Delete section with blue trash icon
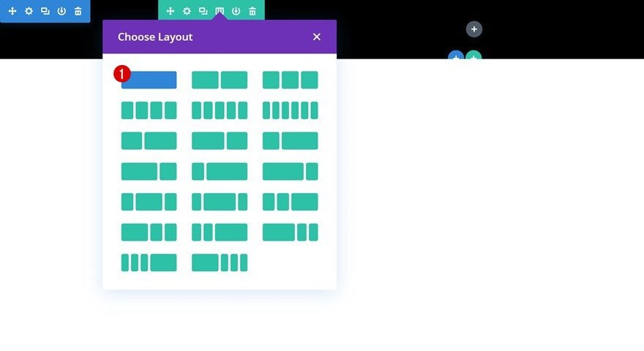 (x=78, y=11)
